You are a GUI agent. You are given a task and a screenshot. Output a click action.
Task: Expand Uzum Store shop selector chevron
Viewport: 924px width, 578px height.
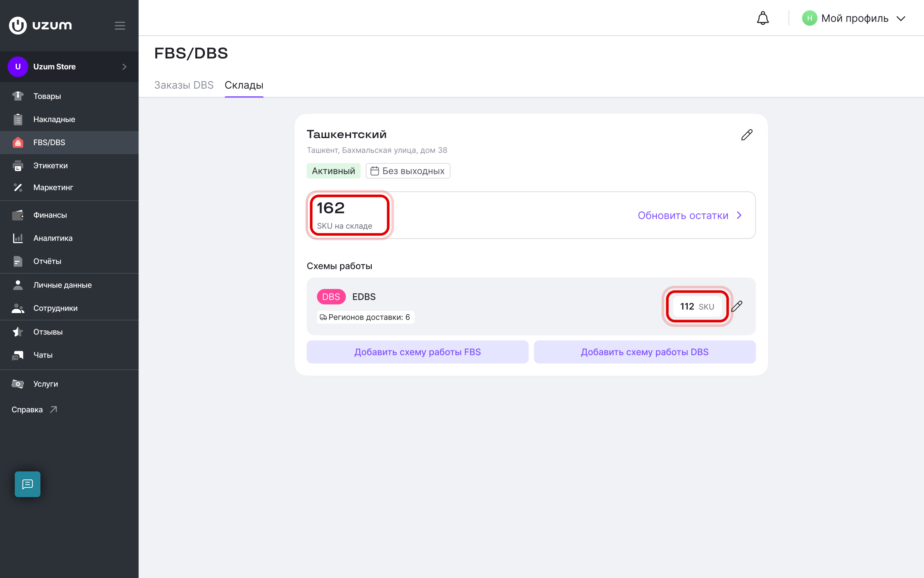[124, 67]
